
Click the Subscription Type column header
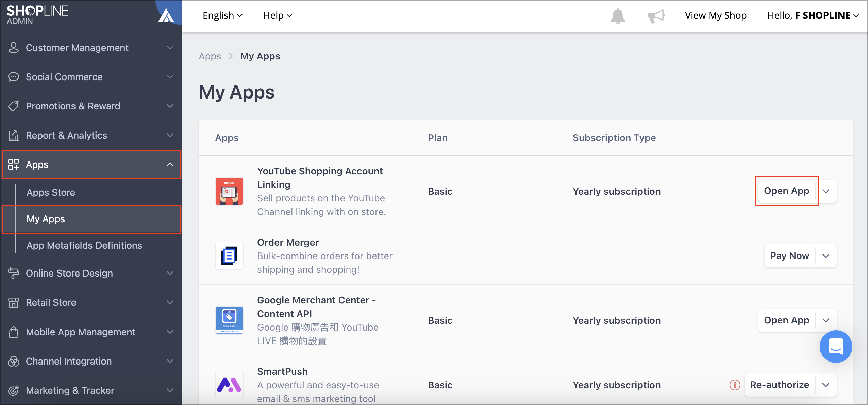[614, 138]
